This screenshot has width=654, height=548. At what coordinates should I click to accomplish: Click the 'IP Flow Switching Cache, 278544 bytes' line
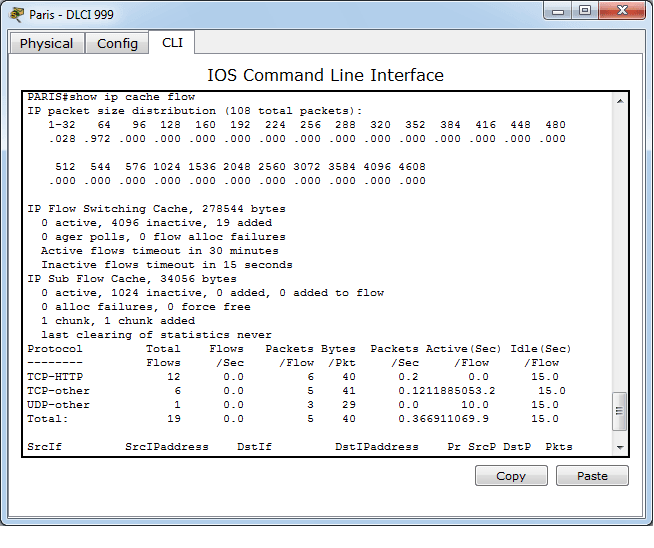(x=156, y=209)
